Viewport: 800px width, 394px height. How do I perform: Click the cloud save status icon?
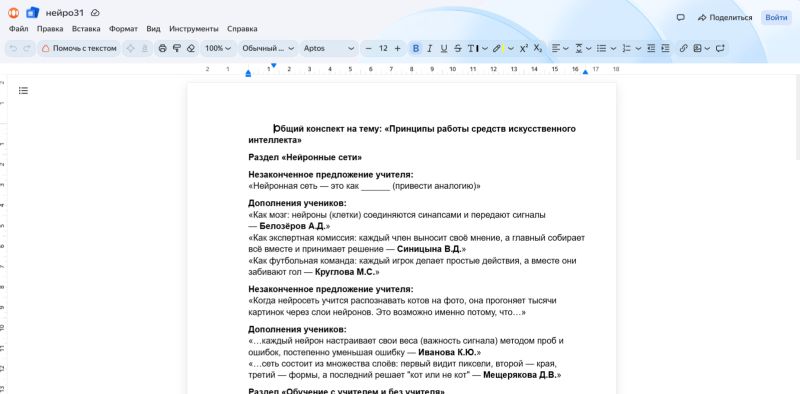coord(95,13)
